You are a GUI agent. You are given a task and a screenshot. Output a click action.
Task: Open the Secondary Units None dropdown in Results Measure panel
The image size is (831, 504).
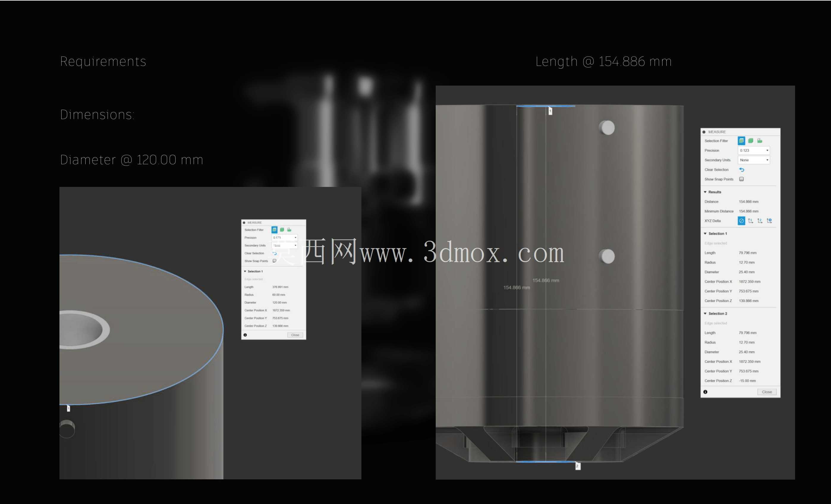[x=754, y=160]
